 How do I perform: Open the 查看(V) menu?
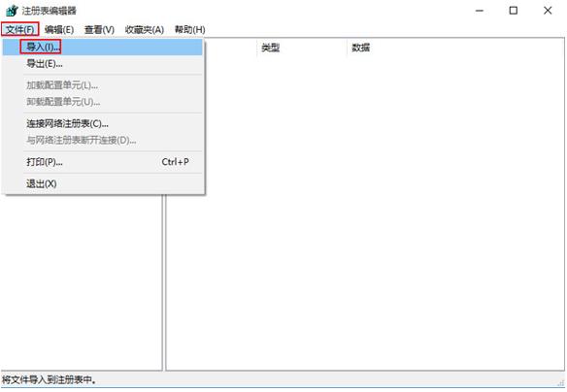click(99, 30)
